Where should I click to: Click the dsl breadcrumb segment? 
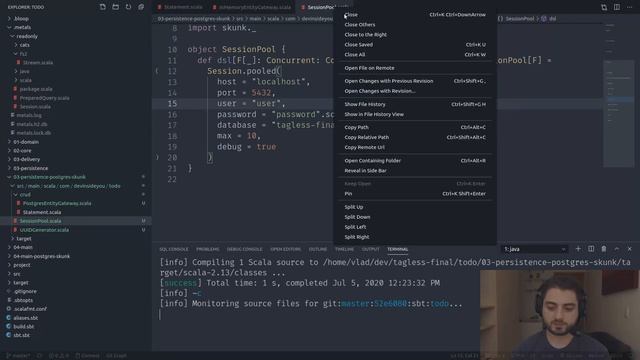coord(552,19)
